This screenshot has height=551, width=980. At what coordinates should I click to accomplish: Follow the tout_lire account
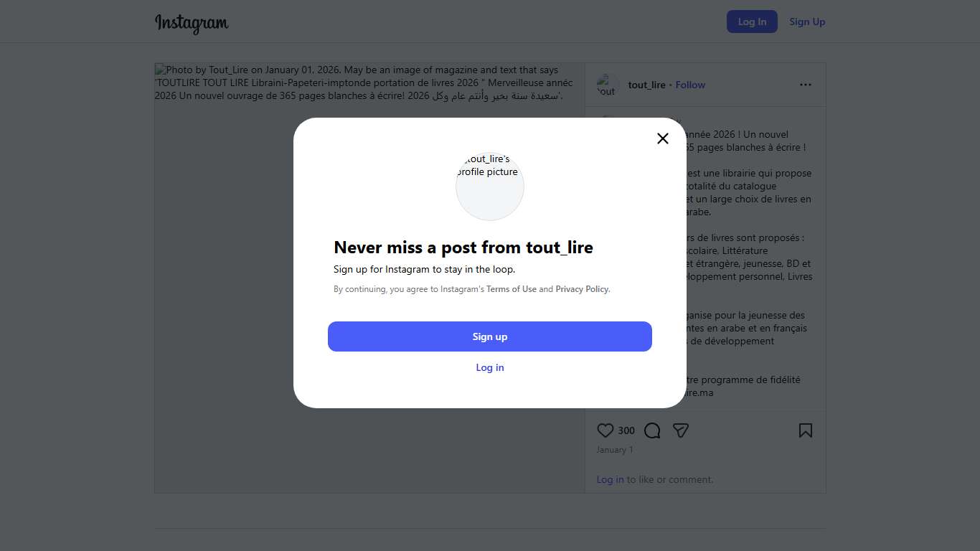tap(690, 85)
